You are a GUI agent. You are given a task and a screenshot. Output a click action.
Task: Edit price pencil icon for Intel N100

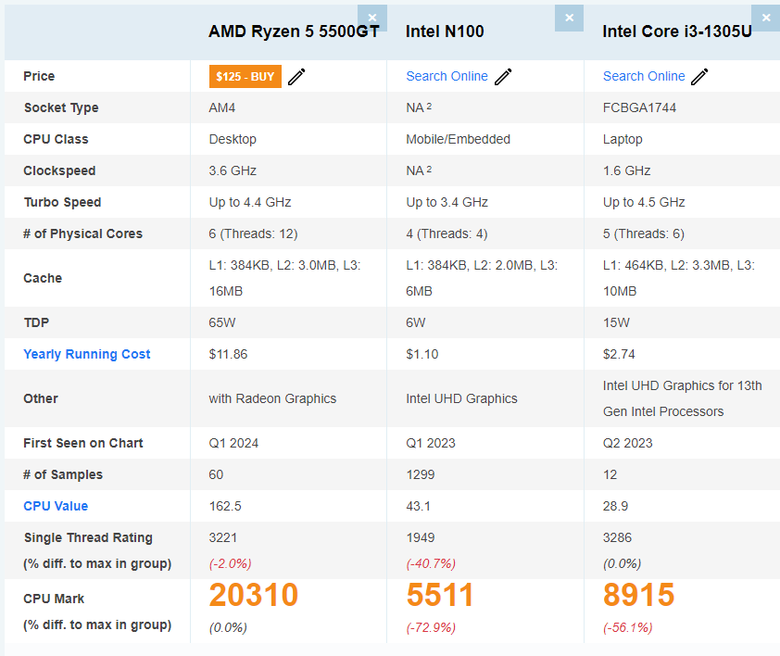(503, 77)
